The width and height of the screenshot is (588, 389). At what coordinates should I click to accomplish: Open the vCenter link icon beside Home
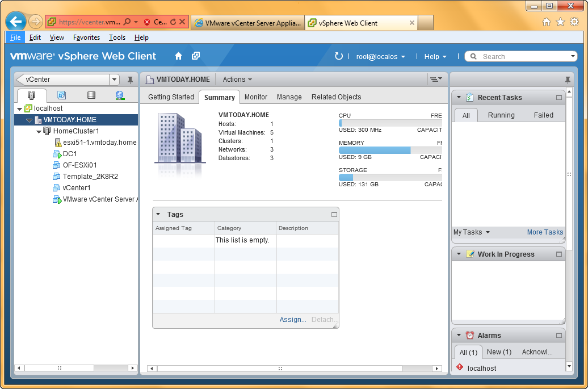(196, 56)
